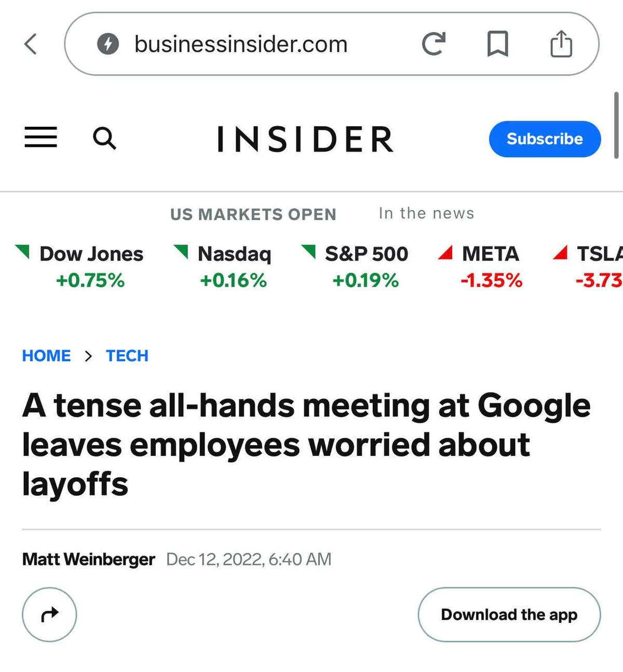Click the INSIDER logo
This screenshot has height=672, width=623.
(x=305, y=139)
